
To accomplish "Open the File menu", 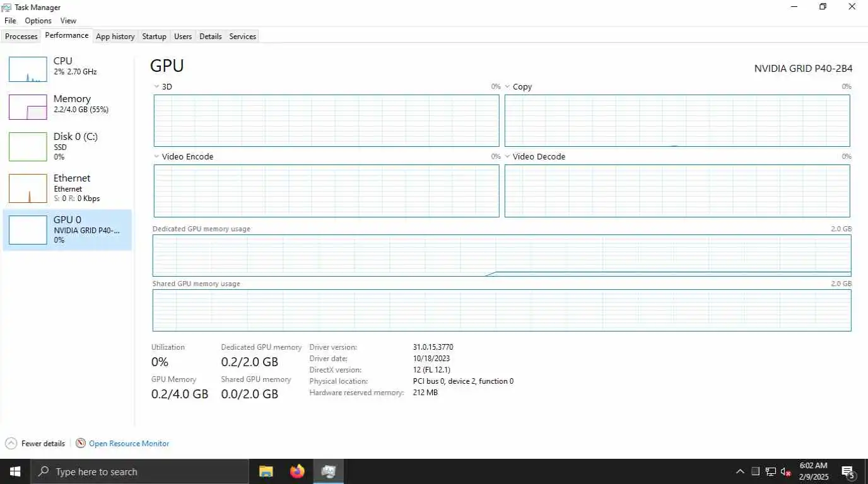I will coord(10,21).
